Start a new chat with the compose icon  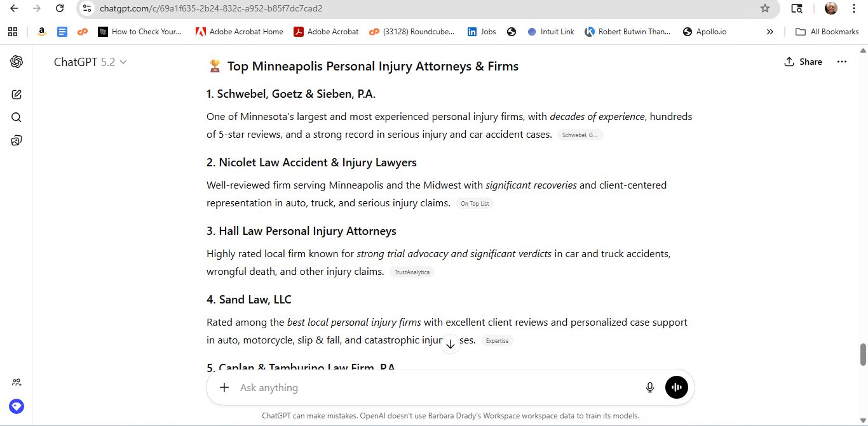[17, 95]
